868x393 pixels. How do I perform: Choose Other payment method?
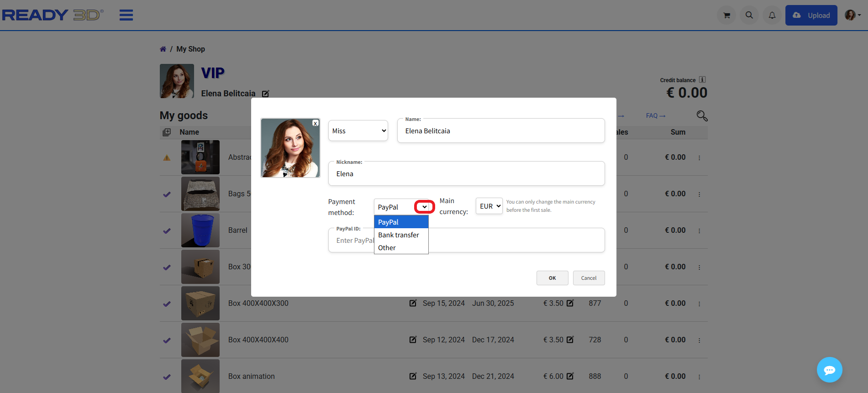401,247
